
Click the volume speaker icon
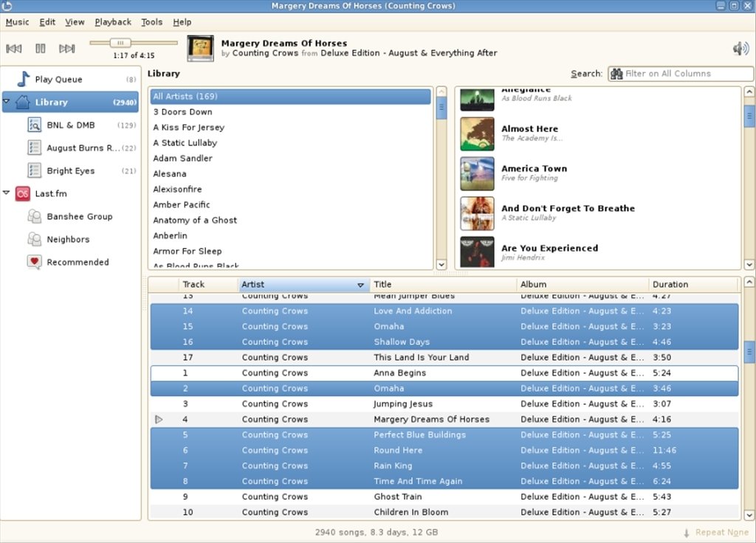740,48
